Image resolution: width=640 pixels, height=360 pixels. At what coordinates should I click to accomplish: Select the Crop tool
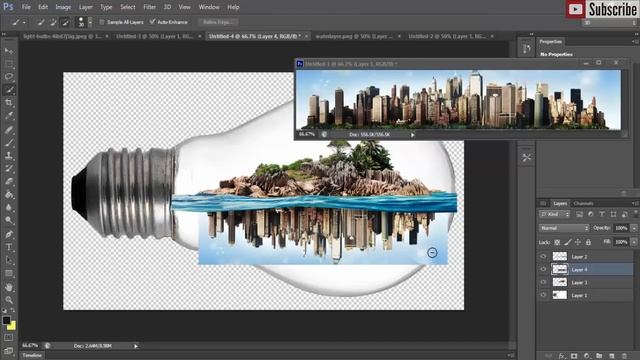point(9,103)
